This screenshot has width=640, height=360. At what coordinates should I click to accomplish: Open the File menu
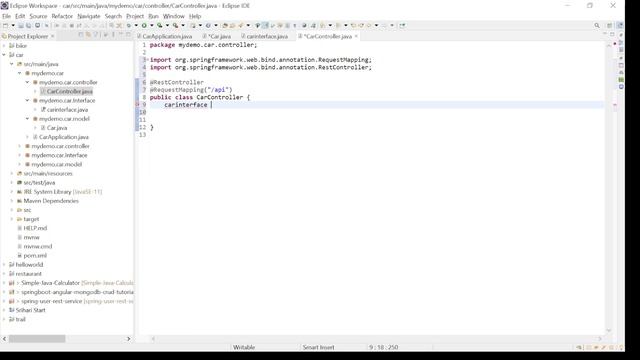click(7, 16)
